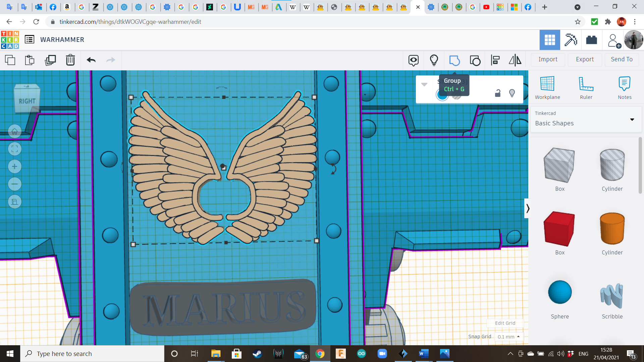Hide selected shapes with inspector lightbulb
This screenshot has height=362, width=644.
(x=512, y=93)
